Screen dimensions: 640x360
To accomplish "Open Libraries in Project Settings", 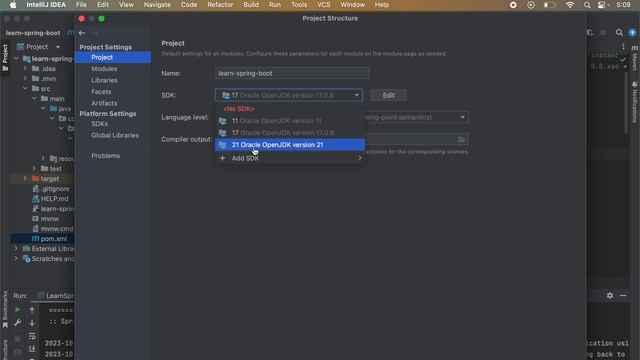I will [104, 80].
